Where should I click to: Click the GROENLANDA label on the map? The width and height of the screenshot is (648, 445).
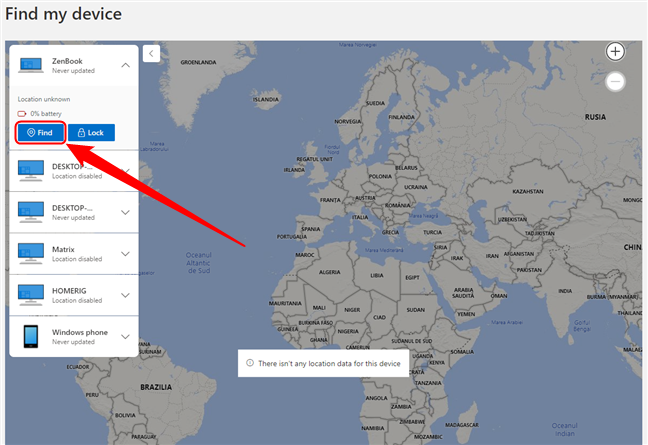coord(198,62)
